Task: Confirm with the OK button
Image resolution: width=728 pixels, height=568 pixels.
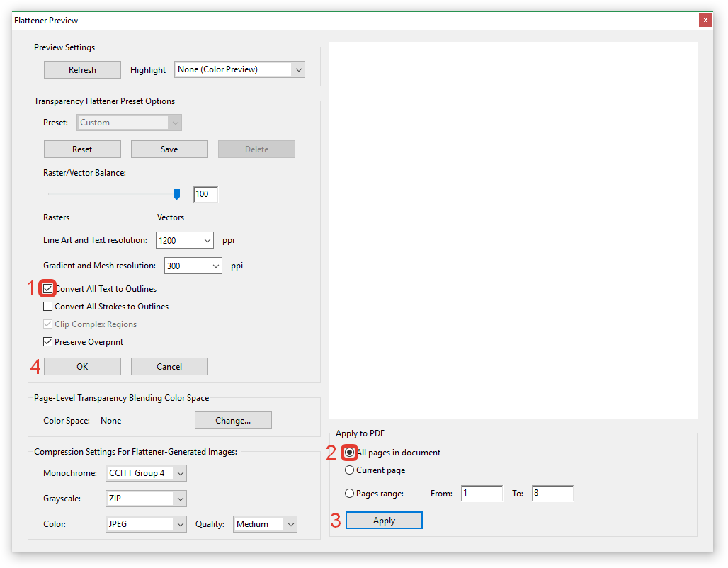Action: click(x=82, y=366)
